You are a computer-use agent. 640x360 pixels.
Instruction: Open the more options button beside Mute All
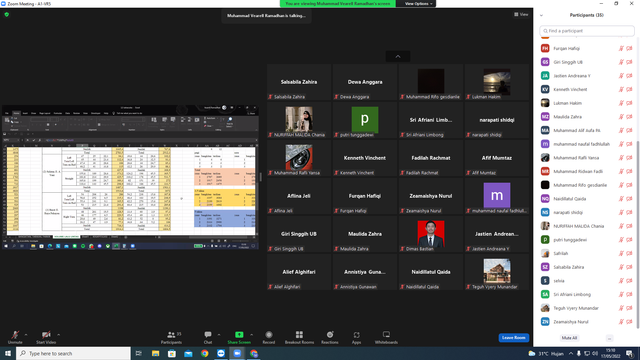point(609,338)
